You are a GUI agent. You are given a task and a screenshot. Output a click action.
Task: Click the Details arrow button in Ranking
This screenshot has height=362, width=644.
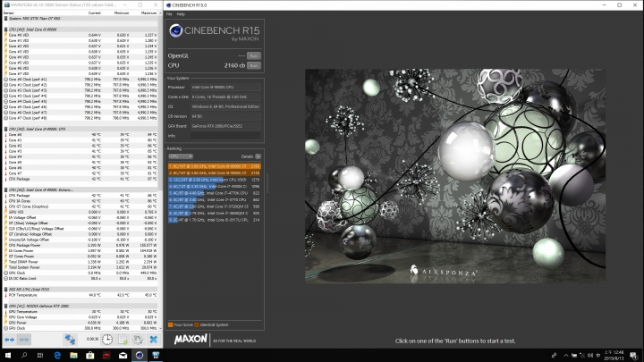tap(258, 156)
